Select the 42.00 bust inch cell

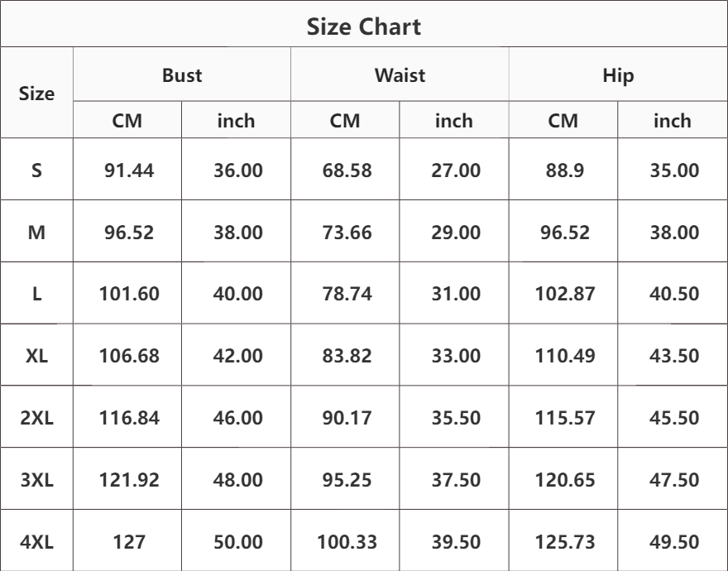237,357
